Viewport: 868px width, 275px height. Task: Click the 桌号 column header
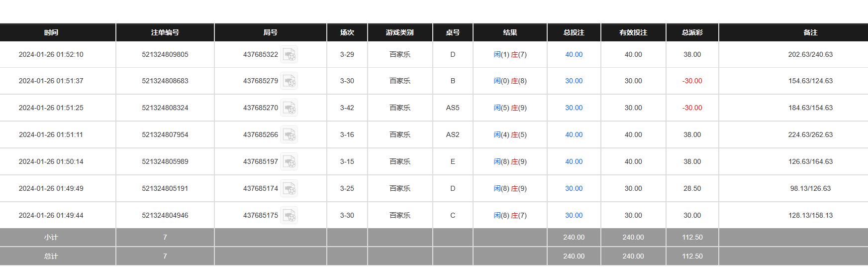[453, 32]
